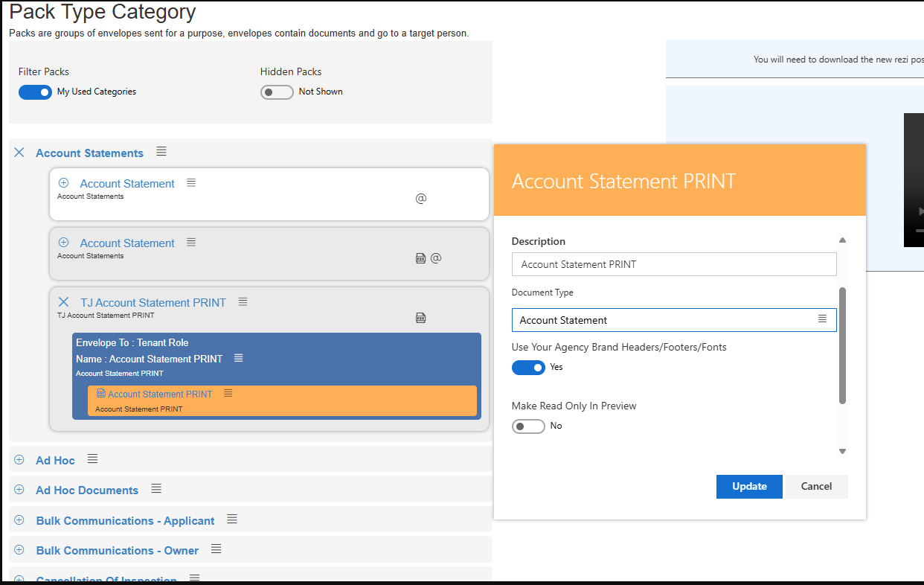
Task: Open the Document Type dropdown list
Action: [x=822, y=319]
